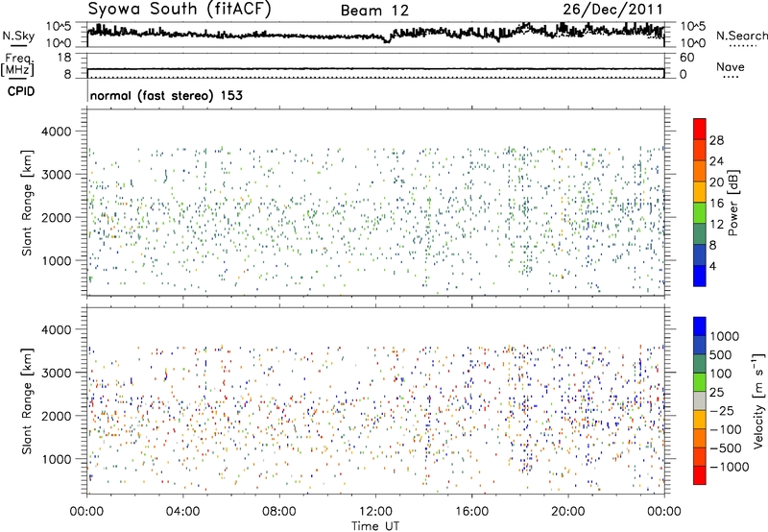Click the '04:00' time tick label
Viewport: 768px width, 532px height.
pyautogui.click(x=183, y=512)
